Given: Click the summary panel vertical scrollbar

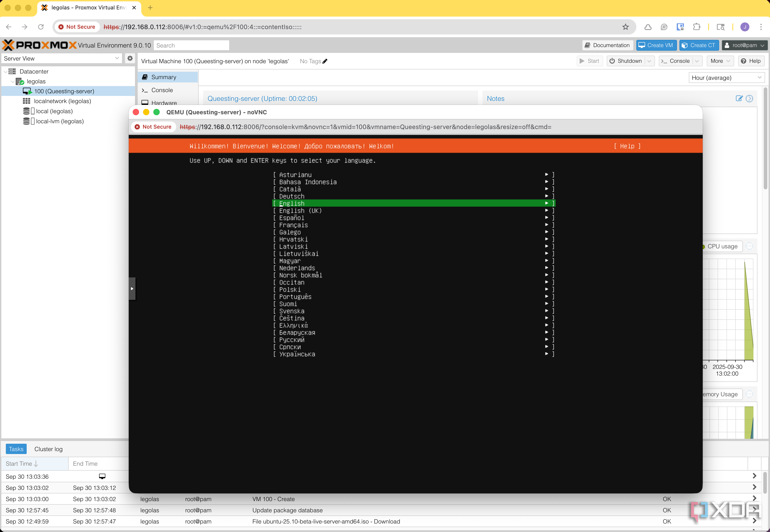Looking at the screenshot, I should click(765, 138).
